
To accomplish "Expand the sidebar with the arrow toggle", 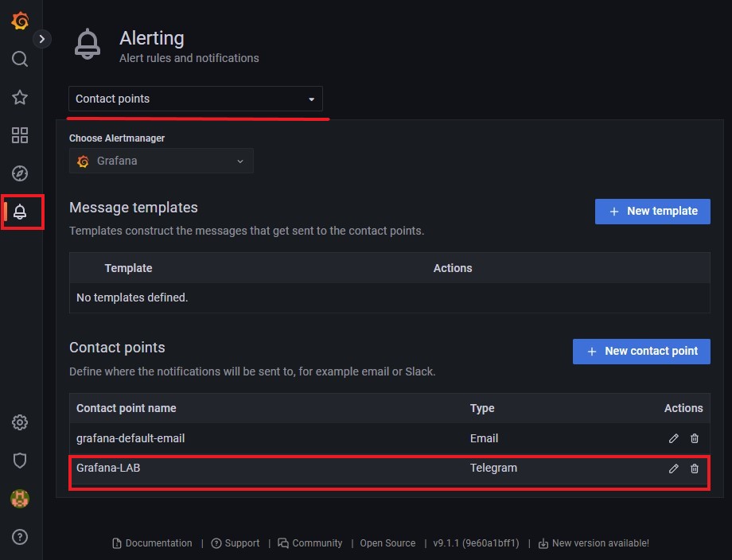I will pyautogui.click(x=42, y=39).
